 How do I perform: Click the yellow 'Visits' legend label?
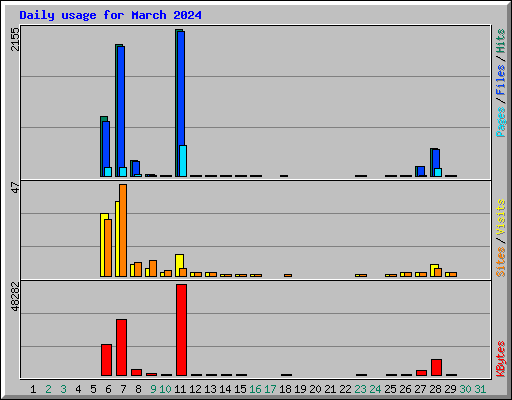click(x=500, y=217)
